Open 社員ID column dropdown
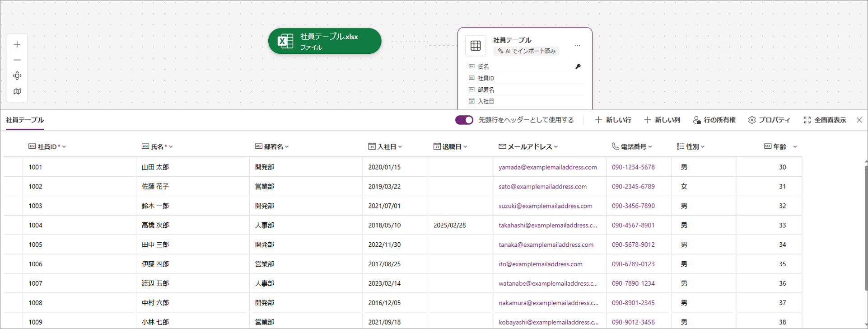 64,147
